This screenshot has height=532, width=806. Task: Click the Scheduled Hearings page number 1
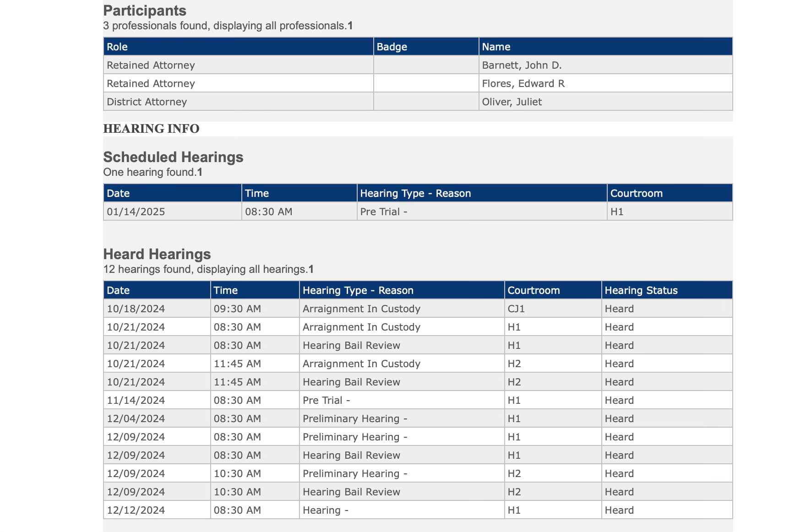(x=200, y=172)
